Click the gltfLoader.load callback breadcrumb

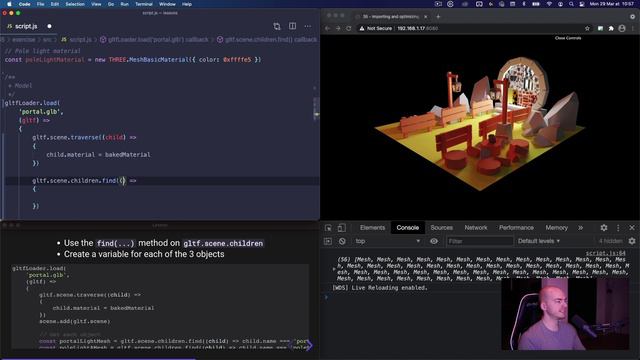click(154, 40)
